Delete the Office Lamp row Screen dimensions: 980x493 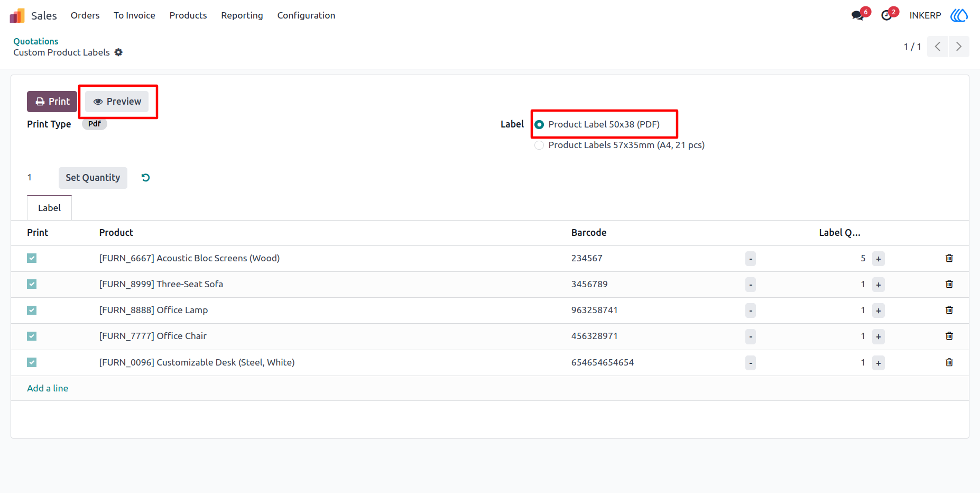(x=949, y=310)
